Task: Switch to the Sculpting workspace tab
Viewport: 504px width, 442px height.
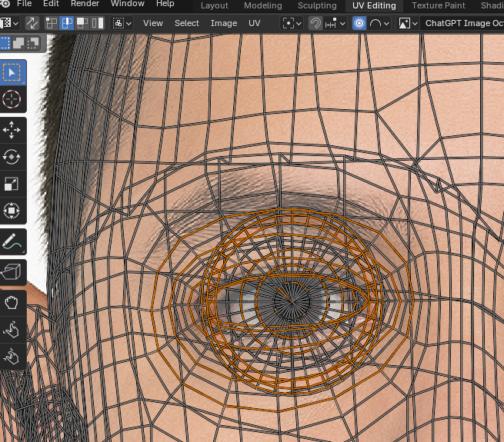Action: tap(317, 5)
